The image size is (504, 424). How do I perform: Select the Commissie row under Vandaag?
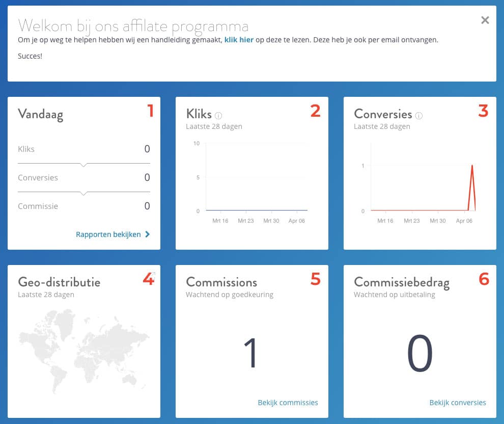(83, 206)
